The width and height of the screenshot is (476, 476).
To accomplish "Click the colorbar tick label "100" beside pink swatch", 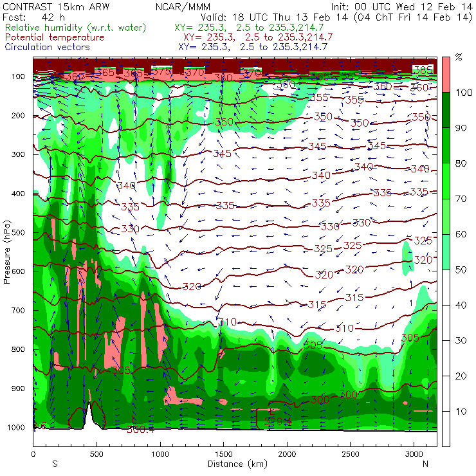I will (x=464, y=92).
